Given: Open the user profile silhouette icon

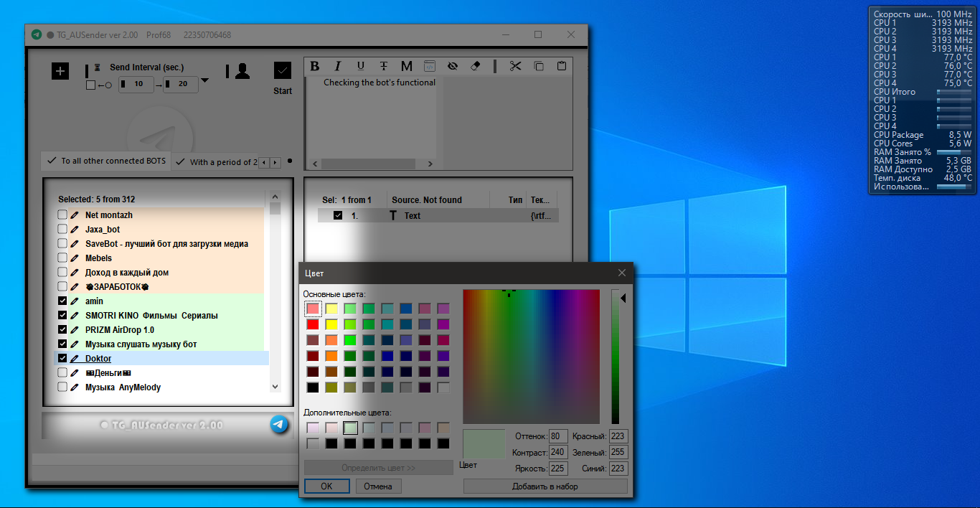Looking at the screenshot, I should 242,70.
